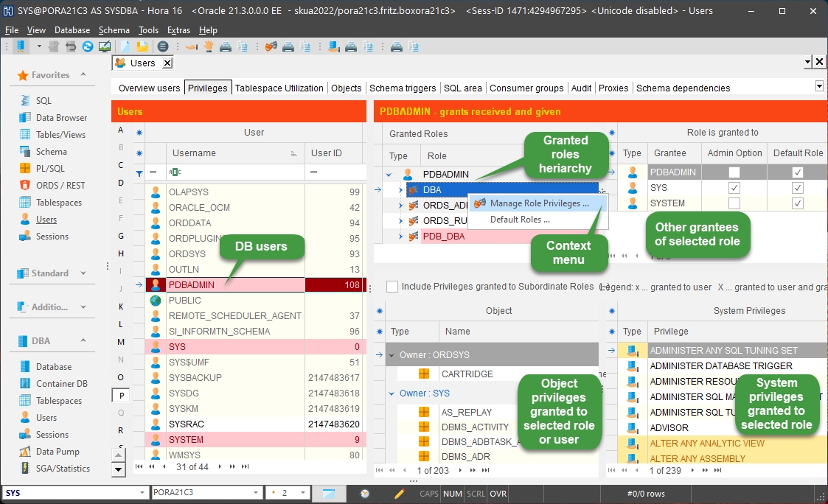Screen dimensions: 828x504
Task: Click the yellow open folder toolbar icon
Action: point(142,46)
